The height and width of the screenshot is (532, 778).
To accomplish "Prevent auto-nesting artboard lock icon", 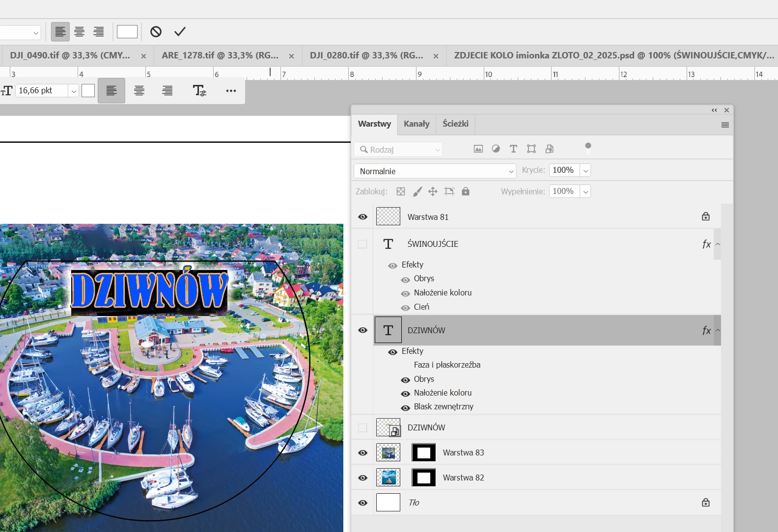I will [x=449, y=191].
